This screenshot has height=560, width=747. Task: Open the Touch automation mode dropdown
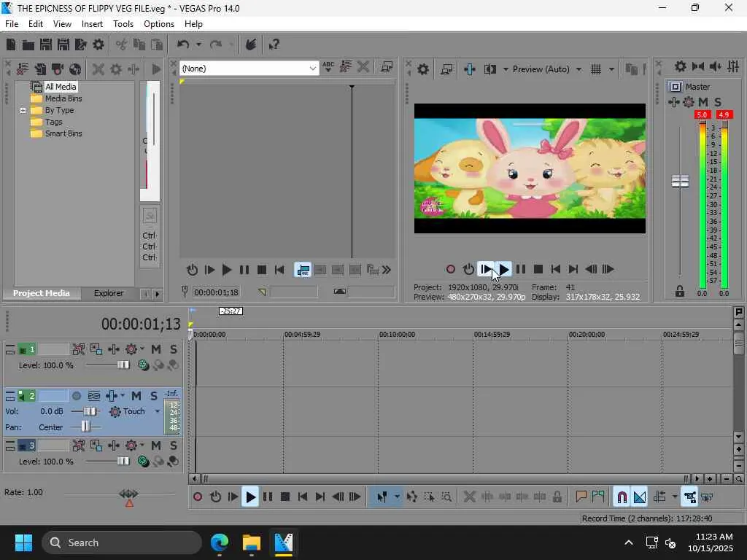coord(157,412)
